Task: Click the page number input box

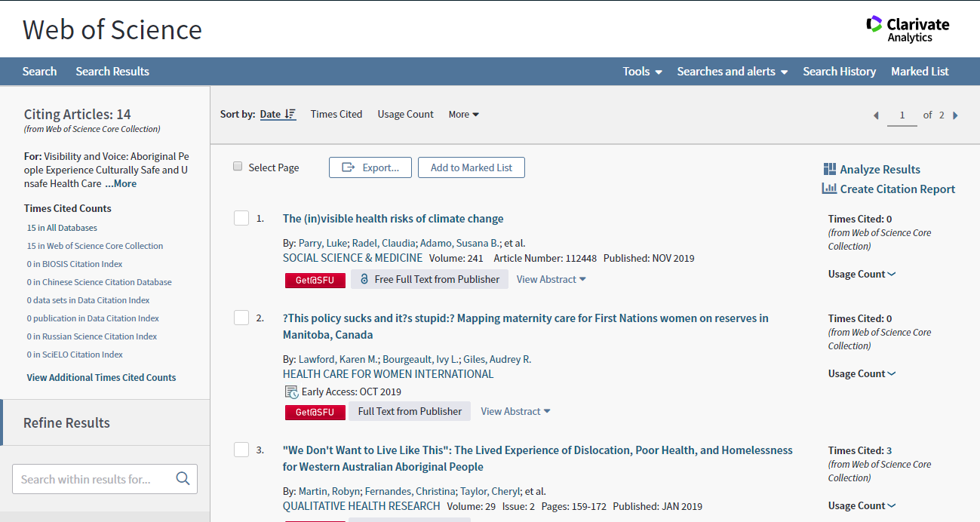Action: (902, 115)
